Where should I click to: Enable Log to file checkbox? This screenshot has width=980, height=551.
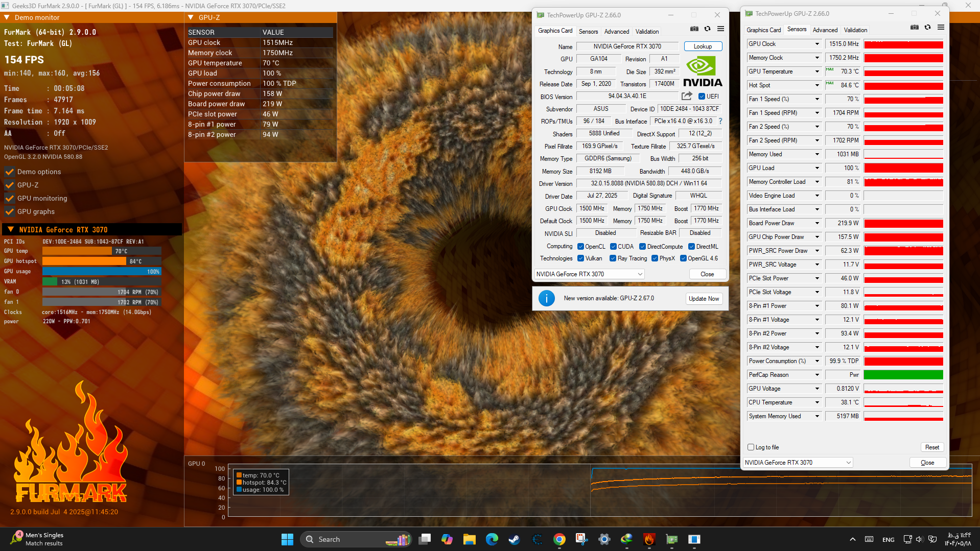coord(751,447)
